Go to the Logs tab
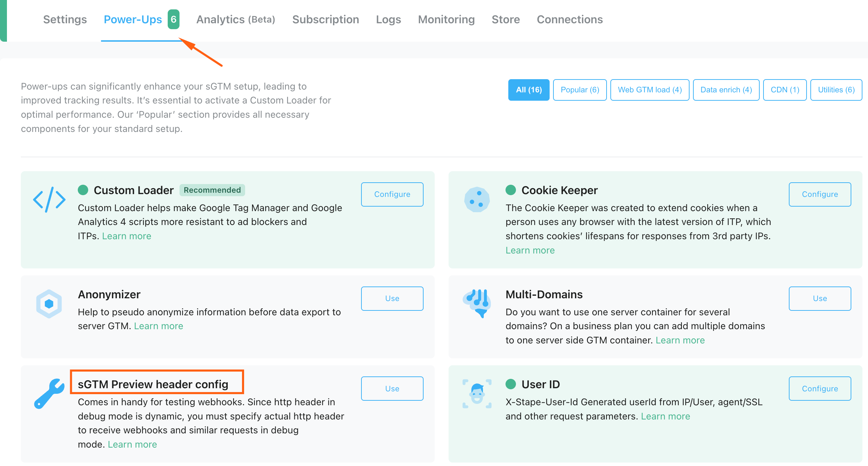 tap(389, 19)
